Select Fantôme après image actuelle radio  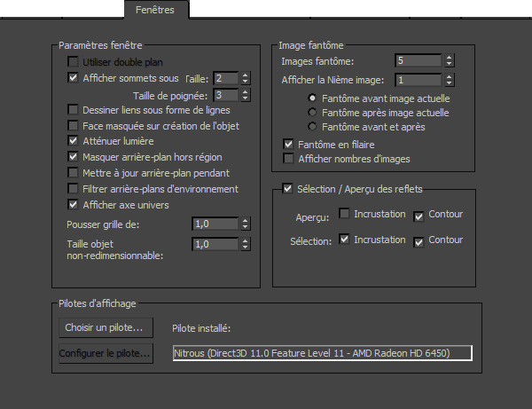312,113
